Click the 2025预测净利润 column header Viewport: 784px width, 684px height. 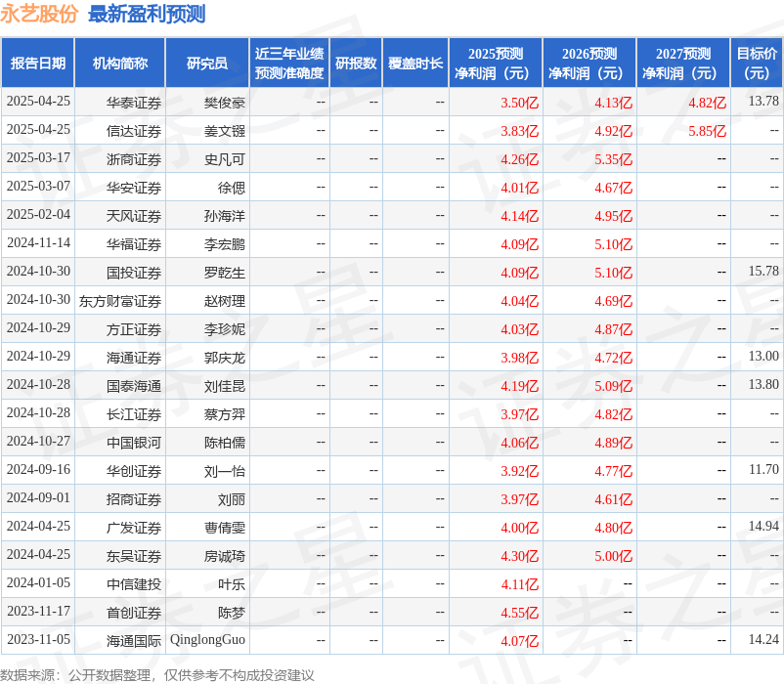click(496, 63)
